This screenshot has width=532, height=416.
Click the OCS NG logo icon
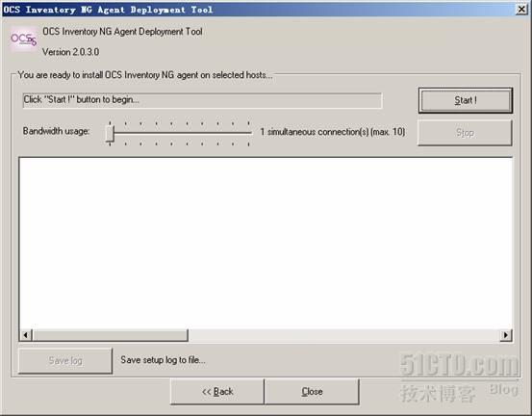[x=23, y=39]
